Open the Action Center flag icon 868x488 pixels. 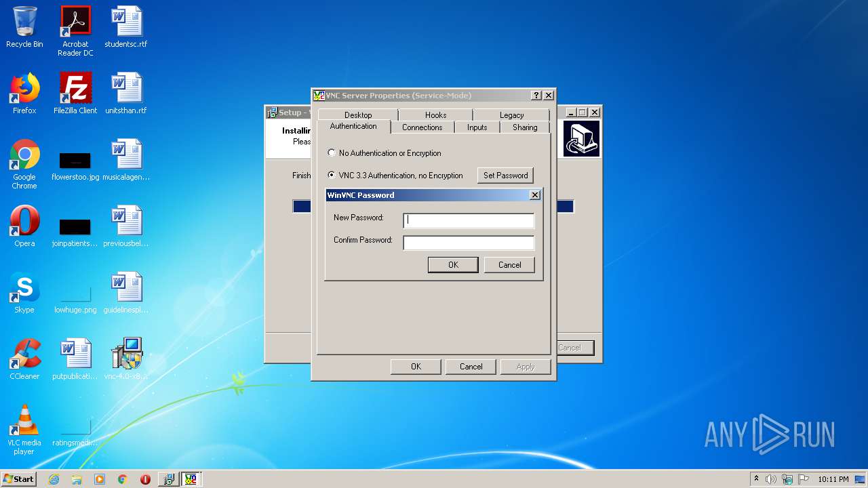point(803,479)
